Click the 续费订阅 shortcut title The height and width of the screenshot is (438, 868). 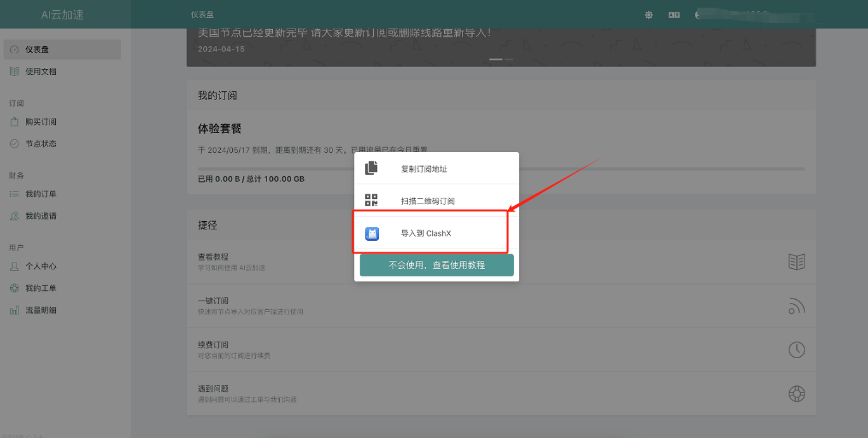click(x=213, y=345)
